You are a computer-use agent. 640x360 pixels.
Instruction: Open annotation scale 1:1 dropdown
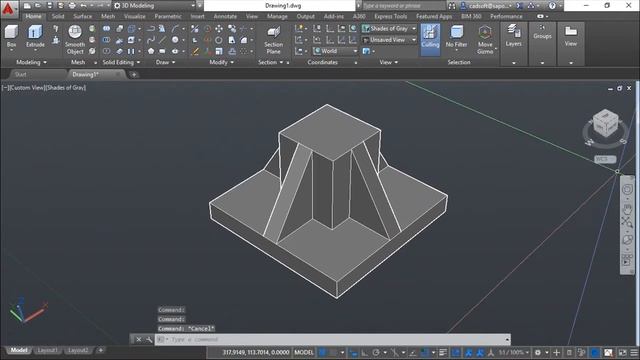click(513, 352)
